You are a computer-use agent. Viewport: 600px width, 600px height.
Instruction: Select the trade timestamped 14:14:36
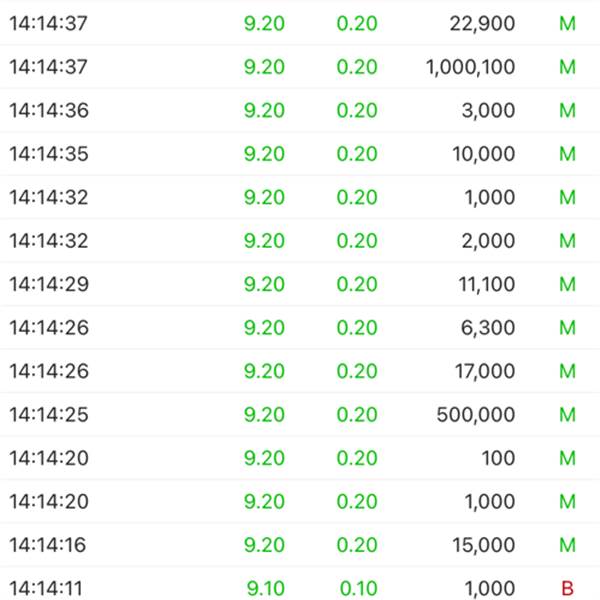point(300,110)
